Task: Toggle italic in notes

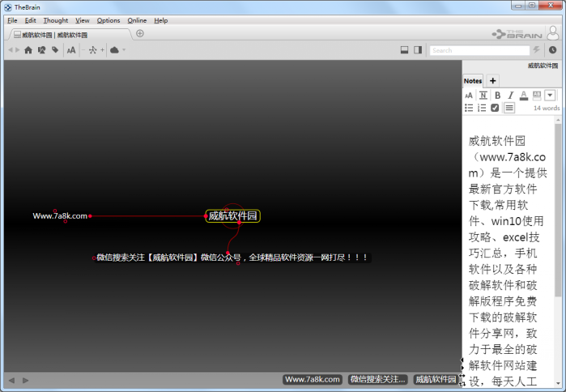Action: coord(510,96)
